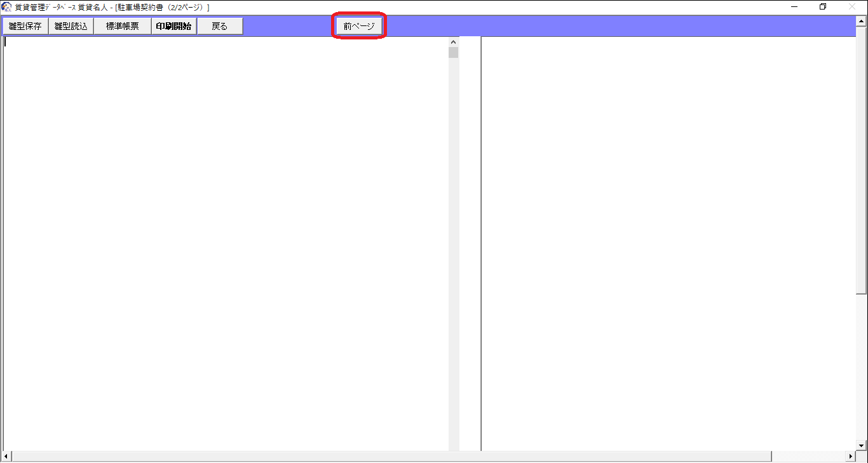This screenshot has width=868, height=463.
Task: Click the window vertical scrollbar thumb
Action: (862, 159)
